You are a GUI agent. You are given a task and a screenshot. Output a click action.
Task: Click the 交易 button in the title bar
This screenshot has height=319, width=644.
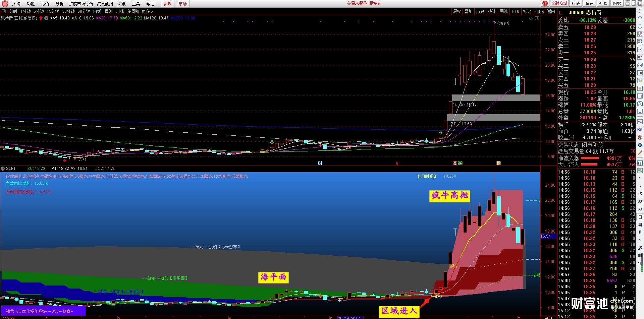coord(603,3)
